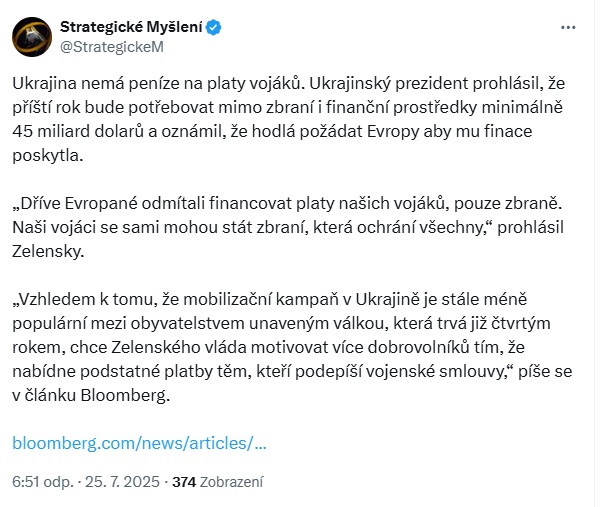
Task: Click the word 'Zelensky.' ending the quote
Action: pyautogui.click(x=48, y=251)
